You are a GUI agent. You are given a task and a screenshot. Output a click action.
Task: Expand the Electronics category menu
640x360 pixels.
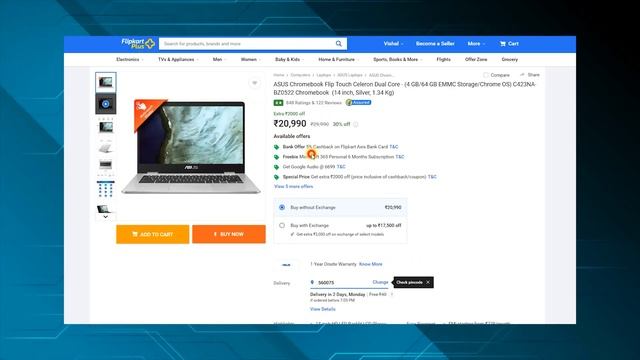(130, 60)
